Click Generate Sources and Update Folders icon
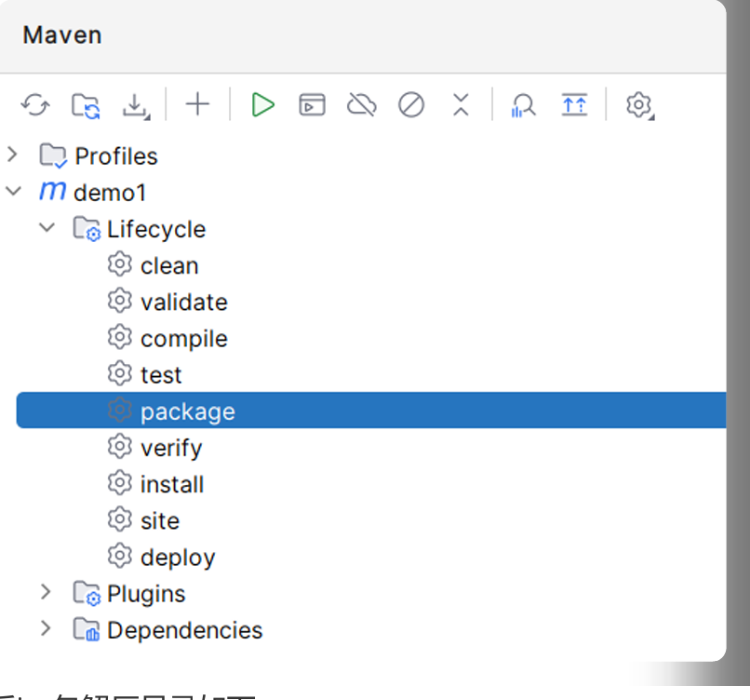The image size is (750, 700). tap(86, 105)
